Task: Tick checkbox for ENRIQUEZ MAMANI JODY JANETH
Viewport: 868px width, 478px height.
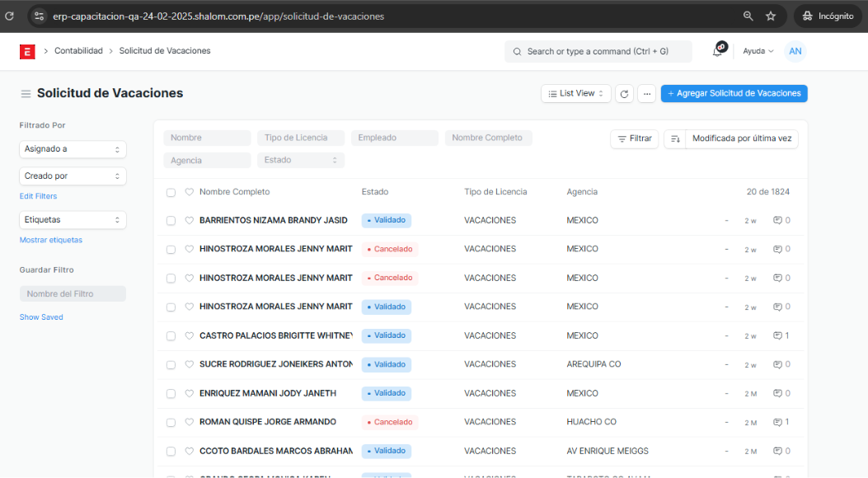Action: pos(171,394)
